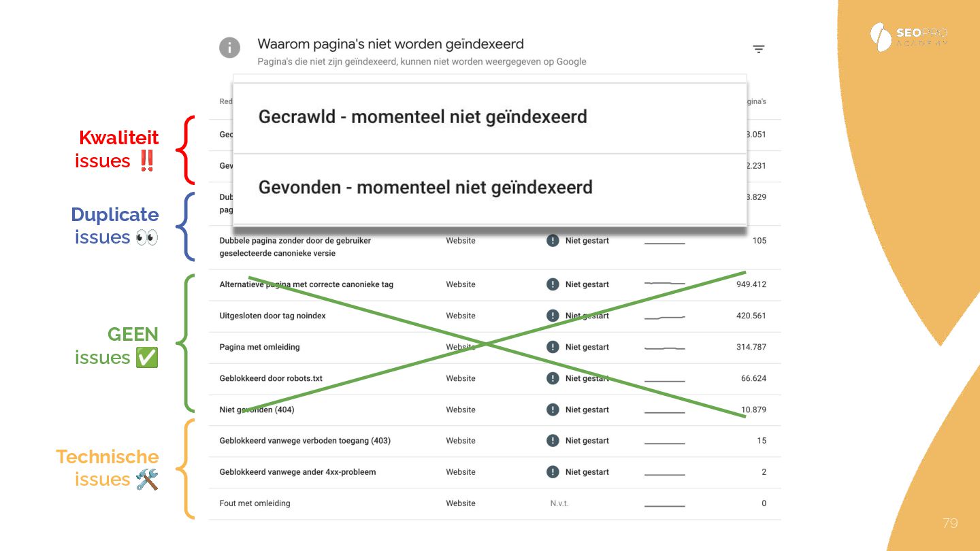Click the info icon beside the report title
The height and width of the screenshot is (551, 980).
229,48
